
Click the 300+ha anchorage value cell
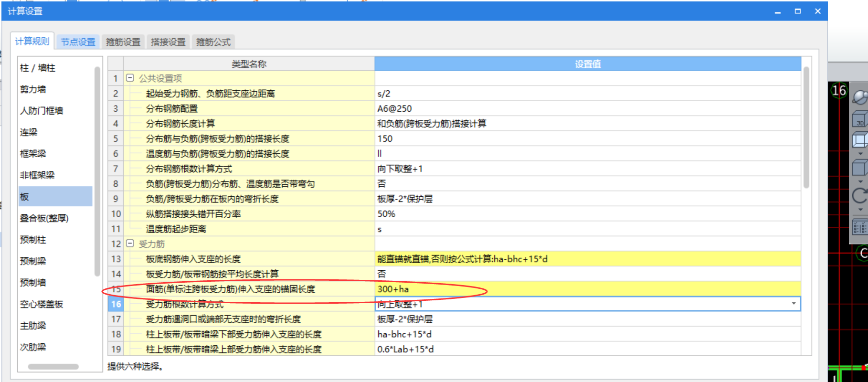tap(588, 289)
